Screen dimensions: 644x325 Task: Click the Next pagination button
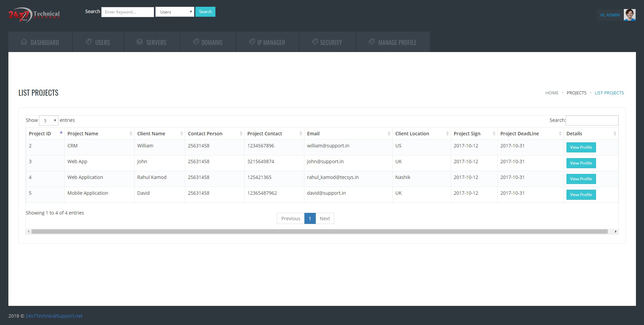(x=325, y=219)
